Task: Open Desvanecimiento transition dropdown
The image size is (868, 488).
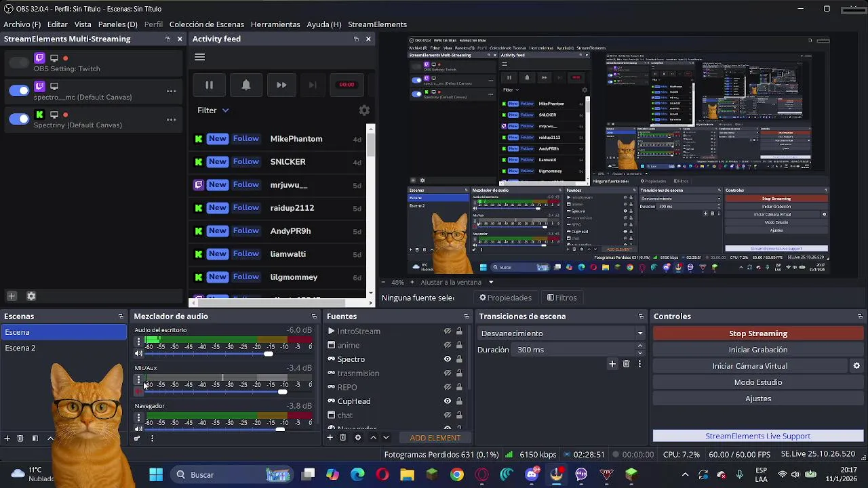Action: point(562,333)
